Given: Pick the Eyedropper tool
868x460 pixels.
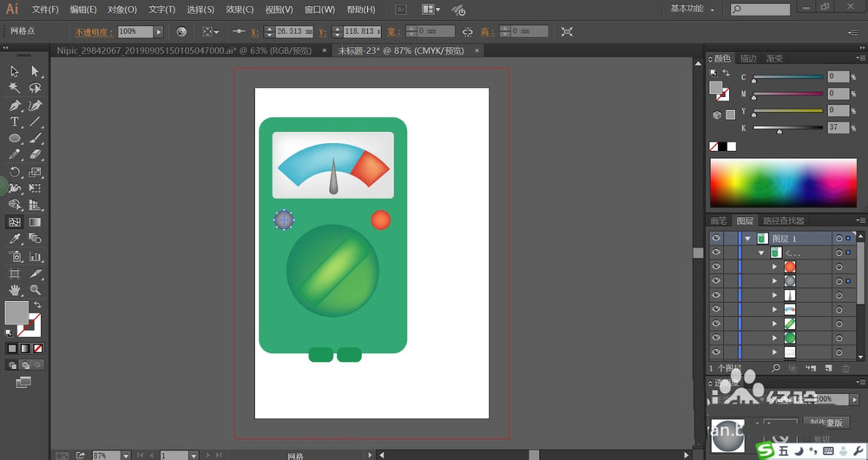Looking at the screenshot, I should (15, 239).
